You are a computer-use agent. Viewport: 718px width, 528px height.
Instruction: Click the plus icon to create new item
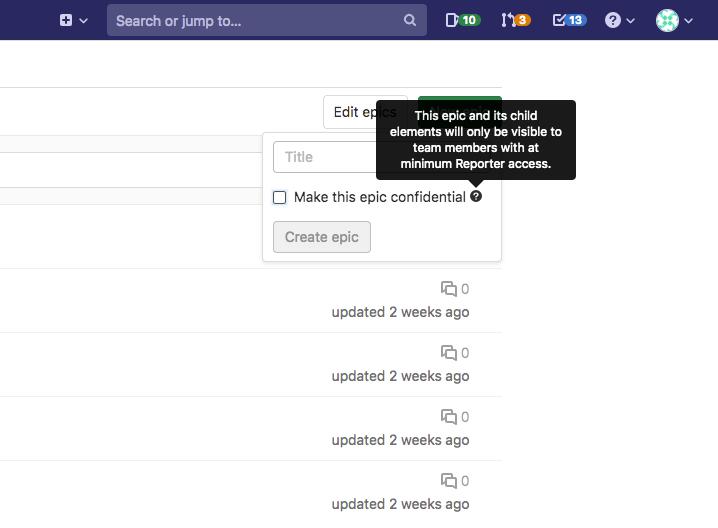66,20
